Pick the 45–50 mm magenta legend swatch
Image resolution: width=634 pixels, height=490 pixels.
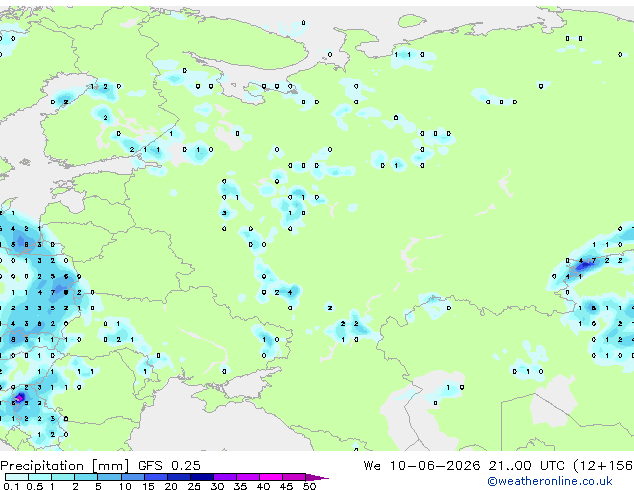pyautogui.click(x=294, y=477)
